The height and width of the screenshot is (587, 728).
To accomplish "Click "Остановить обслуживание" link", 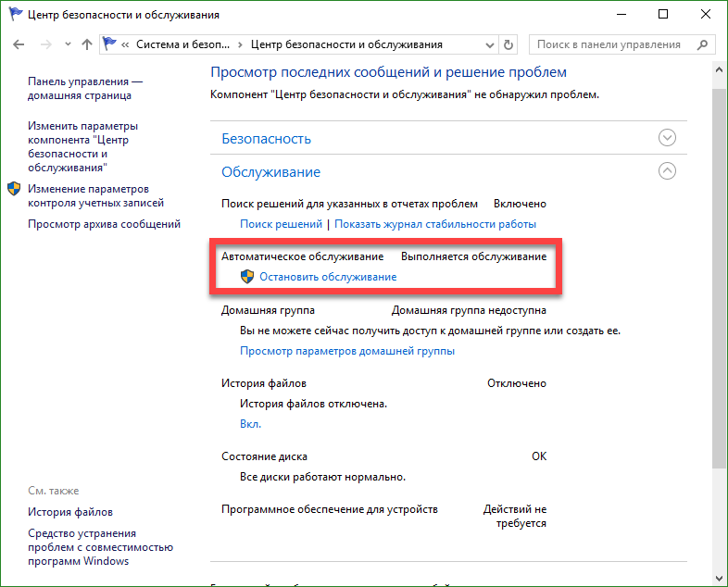I will coord(328,277).
